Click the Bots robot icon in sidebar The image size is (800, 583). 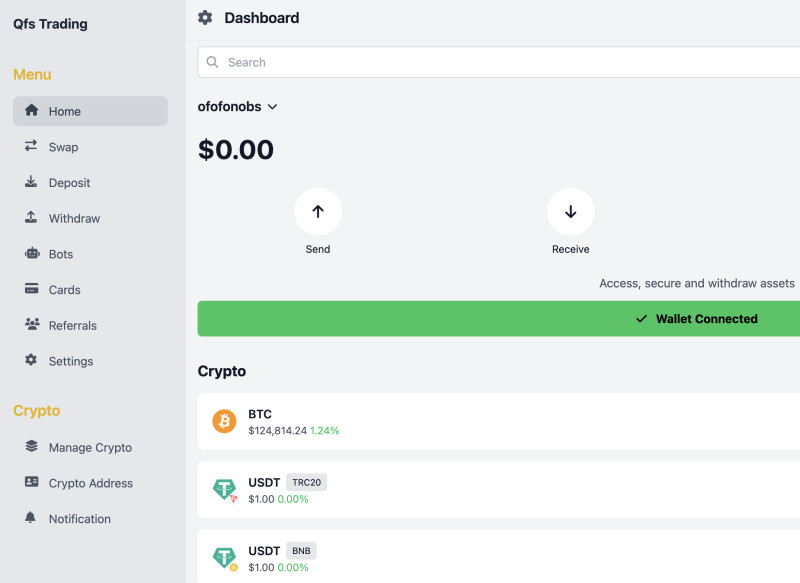(31, 254)
